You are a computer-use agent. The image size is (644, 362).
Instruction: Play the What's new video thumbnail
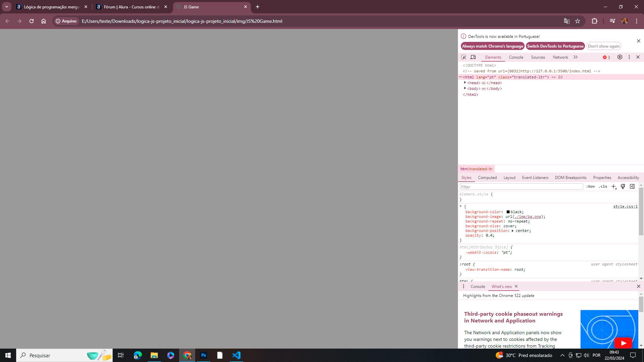tap(623, 343)
